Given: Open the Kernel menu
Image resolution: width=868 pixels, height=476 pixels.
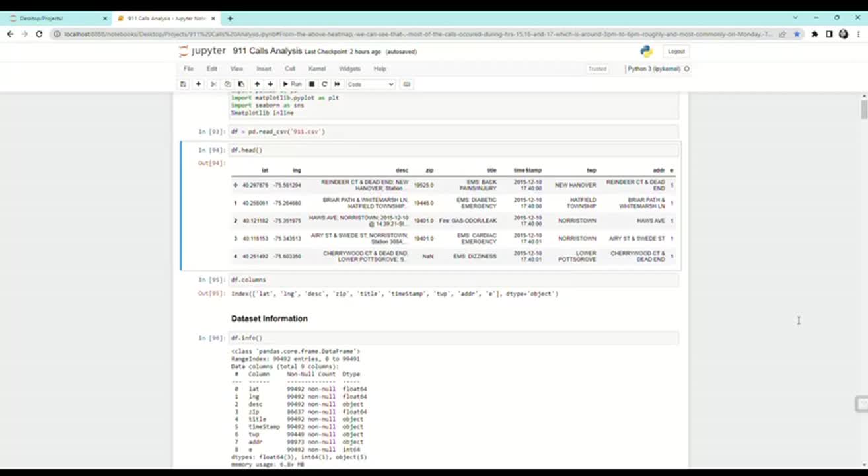Looking at the screenshot, I should click(x=317, y=69).
